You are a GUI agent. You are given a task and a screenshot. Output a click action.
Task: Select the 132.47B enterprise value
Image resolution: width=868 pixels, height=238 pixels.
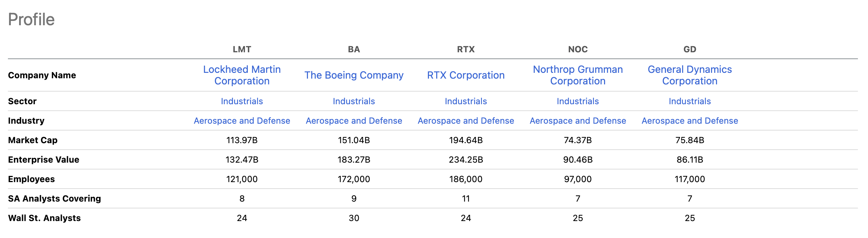pos(242,160)
